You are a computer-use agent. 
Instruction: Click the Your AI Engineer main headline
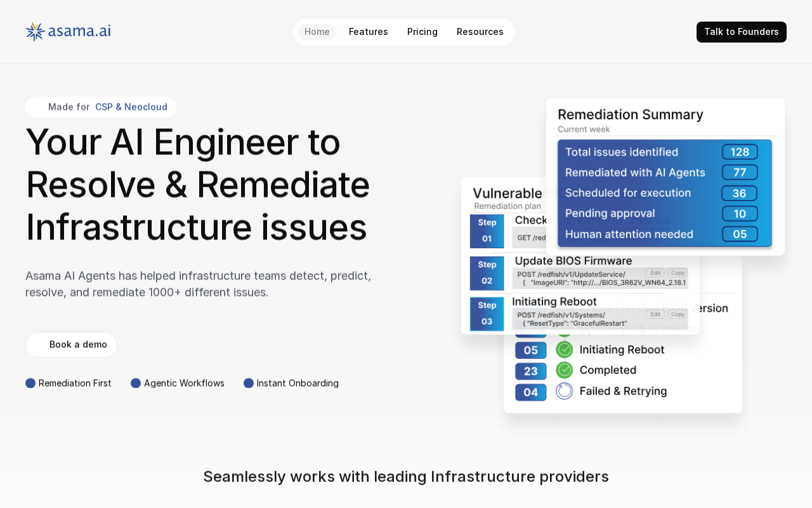click(x=198, y=184)
